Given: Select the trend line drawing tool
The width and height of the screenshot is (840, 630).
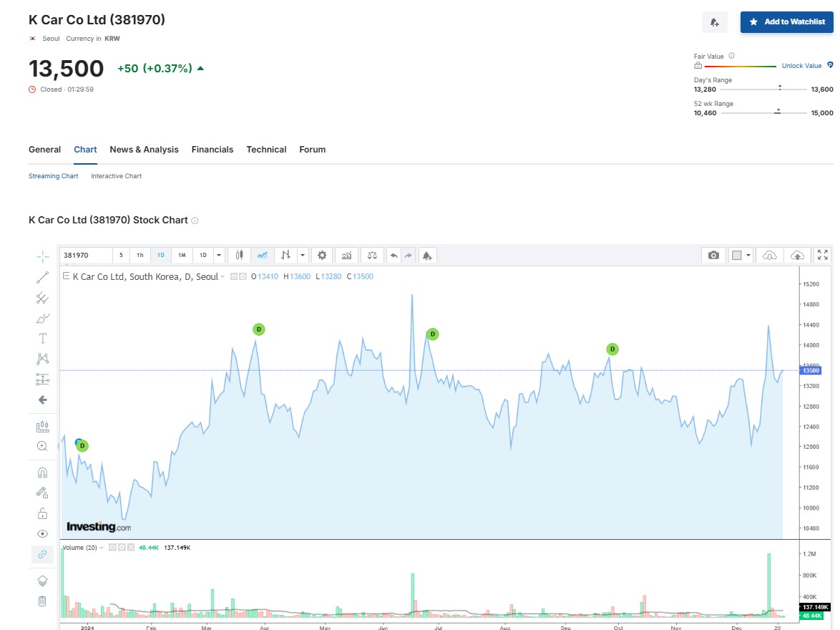Looking at the screenshot, I should [x=42, y=277].
